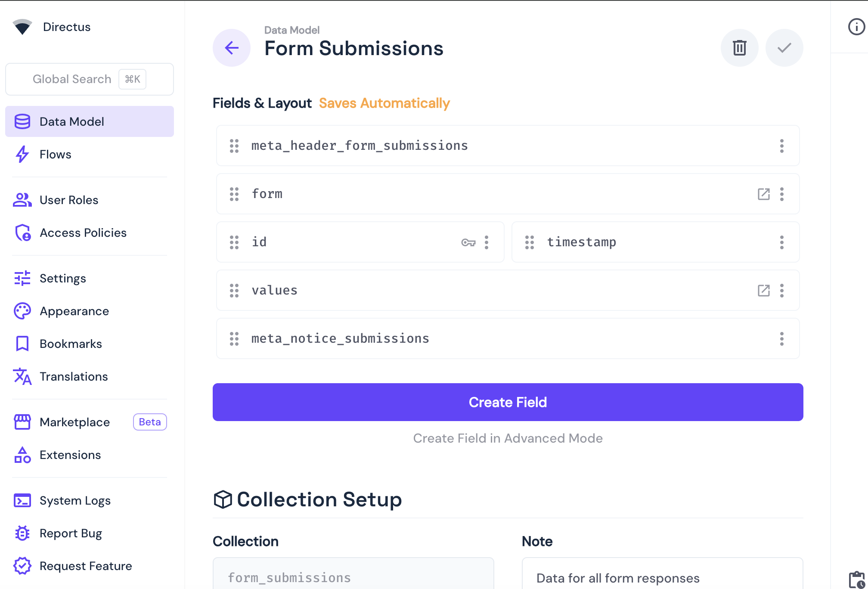This screenshot has width=868, height=589.
Task: Delete the Form Submissions collection via trash icon
Action: [x=739, y=48]
